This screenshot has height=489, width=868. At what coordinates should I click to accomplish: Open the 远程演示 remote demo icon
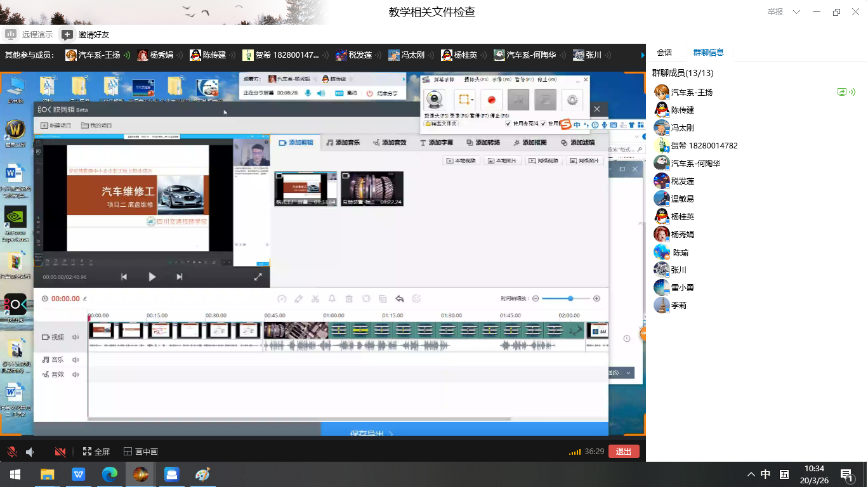[11, 35]
